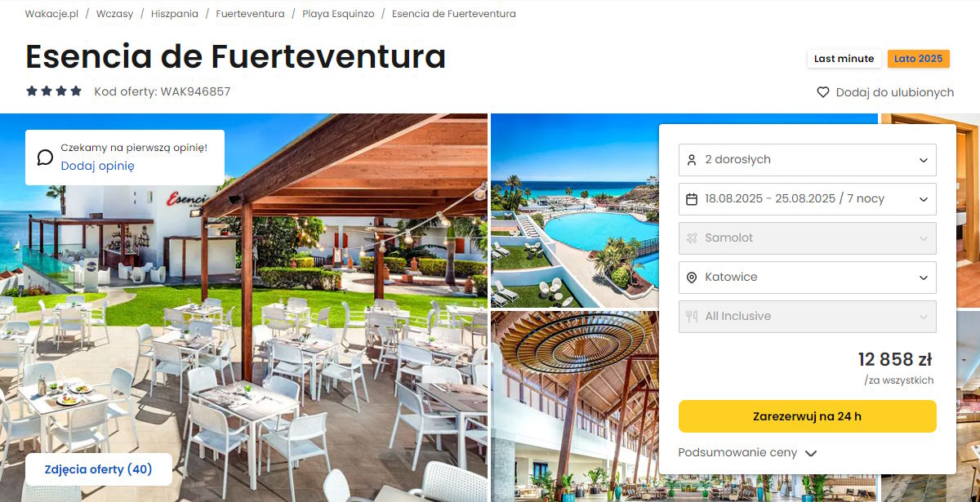This screenshot has width=980, height=502.
Task: Click the person icon beside 2 dorosłych
Action: pyautogui.click(x=692, y=160)
